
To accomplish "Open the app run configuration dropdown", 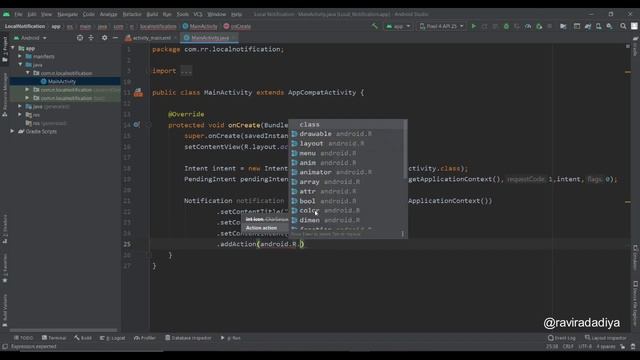I will pyautogui.click(x=398, y=26).
